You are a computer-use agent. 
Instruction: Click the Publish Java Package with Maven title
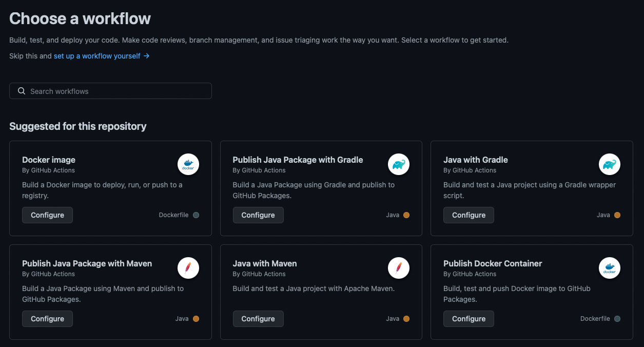[87, 263]
